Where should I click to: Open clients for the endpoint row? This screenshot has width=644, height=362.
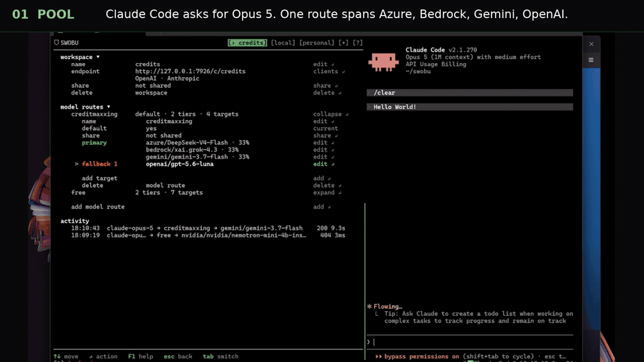coord(329,72)
